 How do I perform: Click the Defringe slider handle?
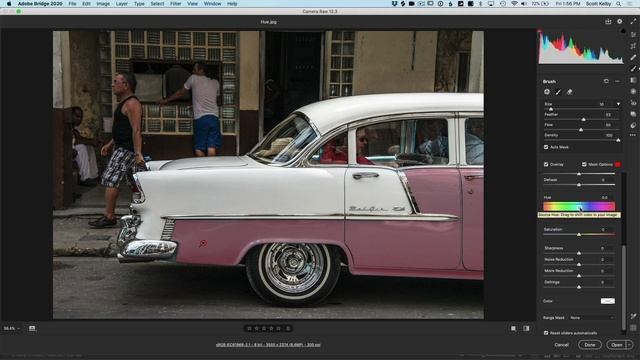click(x=579, y=287)
